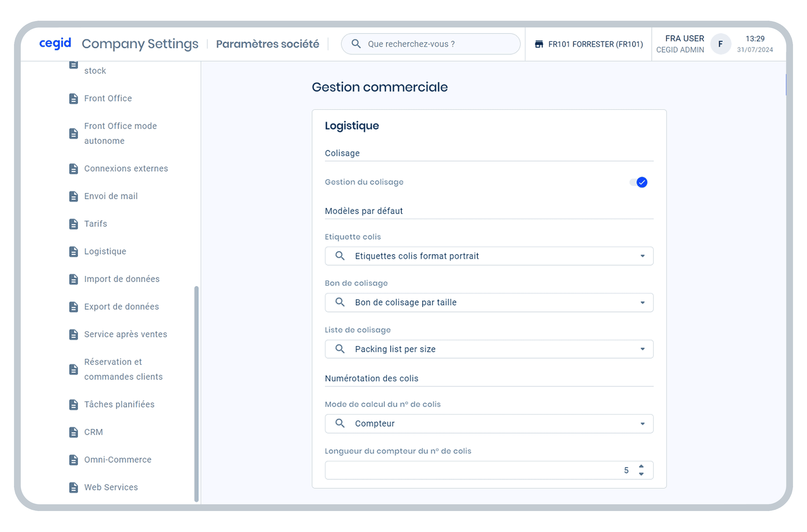Click the Paramètres société title link

268,44
